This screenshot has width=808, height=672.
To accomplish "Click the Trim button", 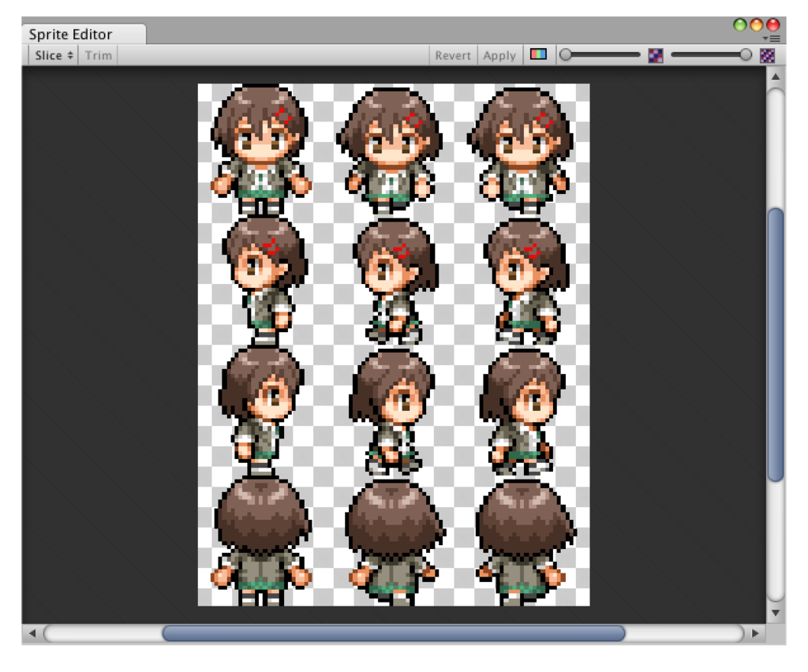I will point(98,55).
